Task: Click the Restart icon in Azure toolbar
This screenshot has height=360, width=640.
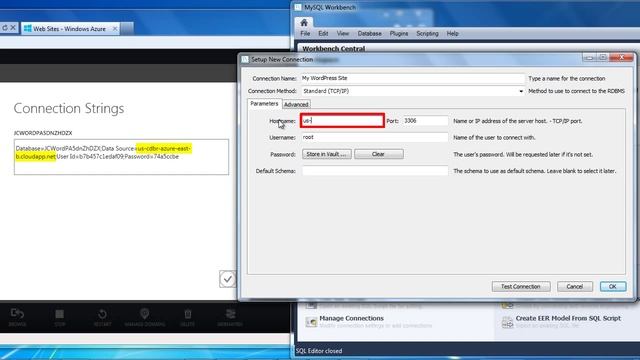Action: click(x=102, y=314)
